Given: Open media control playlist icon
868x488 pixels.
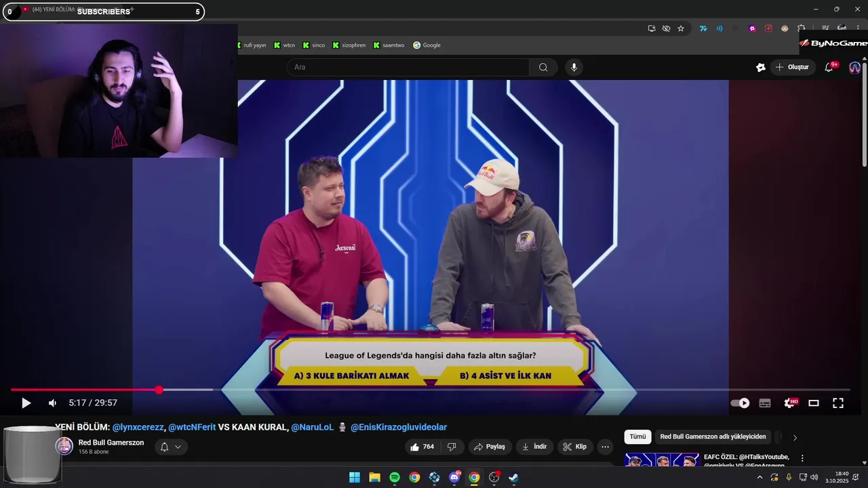Looking at the screenshot, I should tap(825, 28).
